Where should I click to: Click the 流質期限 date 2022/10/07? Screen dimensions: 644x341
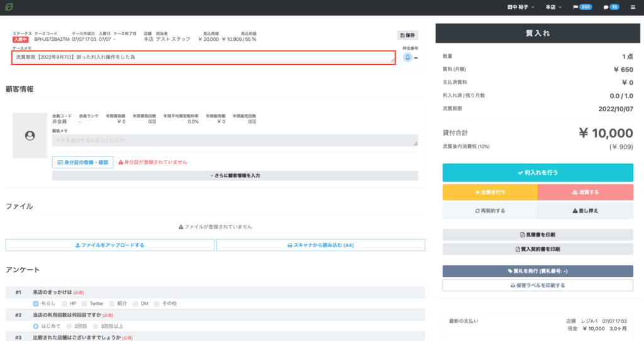tap(616, 109)
